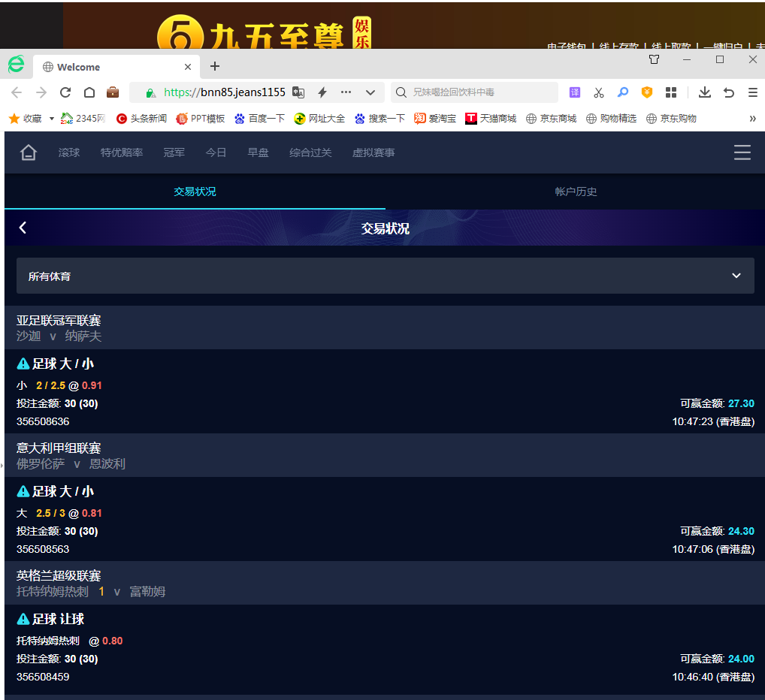Expand the 收藏 dropdown arrow

click(52, 119)
